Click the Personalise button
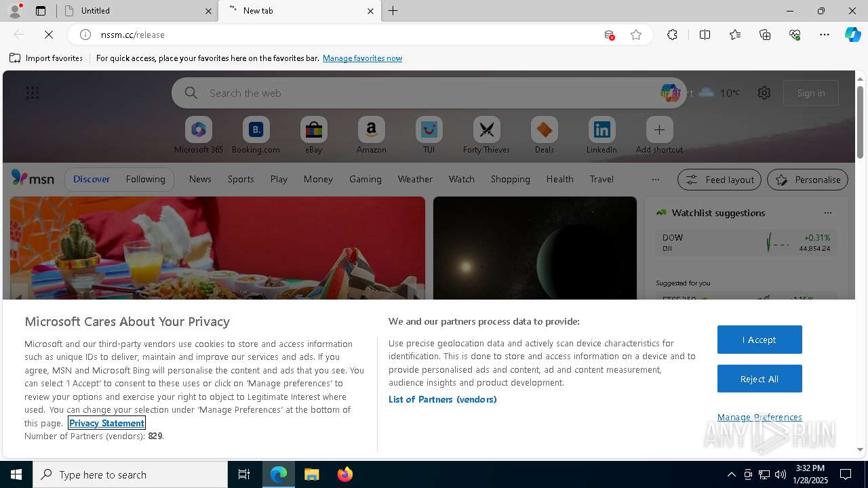The image size is (868, 488). coord(808,180)
